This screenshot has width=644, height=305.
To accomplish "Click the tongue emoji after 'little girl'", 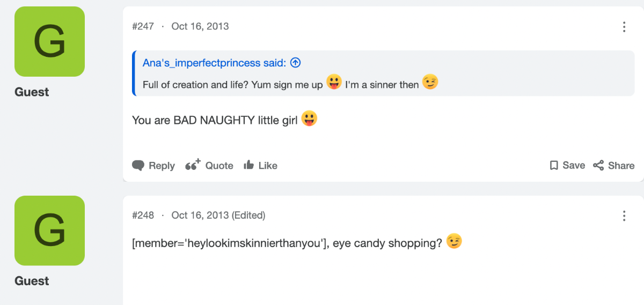I will point(309,118).
